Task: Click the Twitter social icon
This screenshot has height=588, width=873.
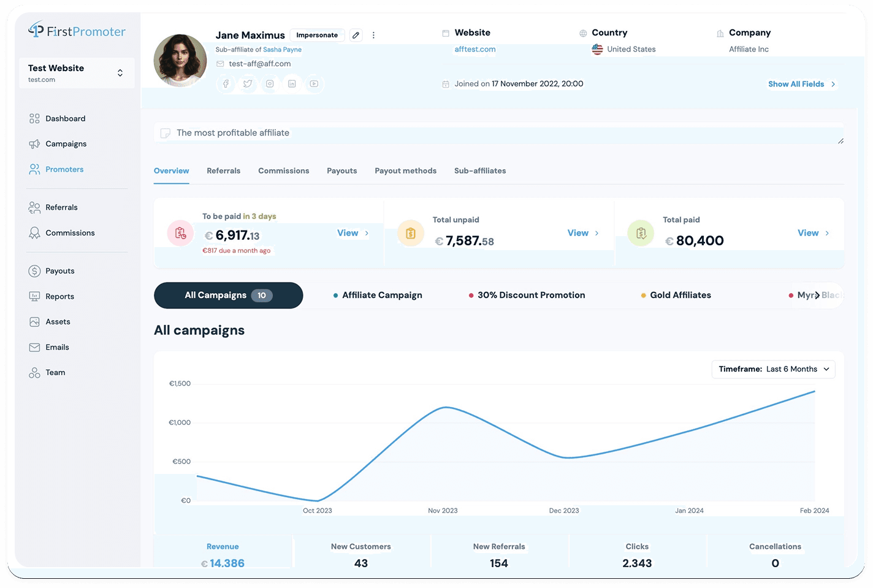Action: click(248, 84)
